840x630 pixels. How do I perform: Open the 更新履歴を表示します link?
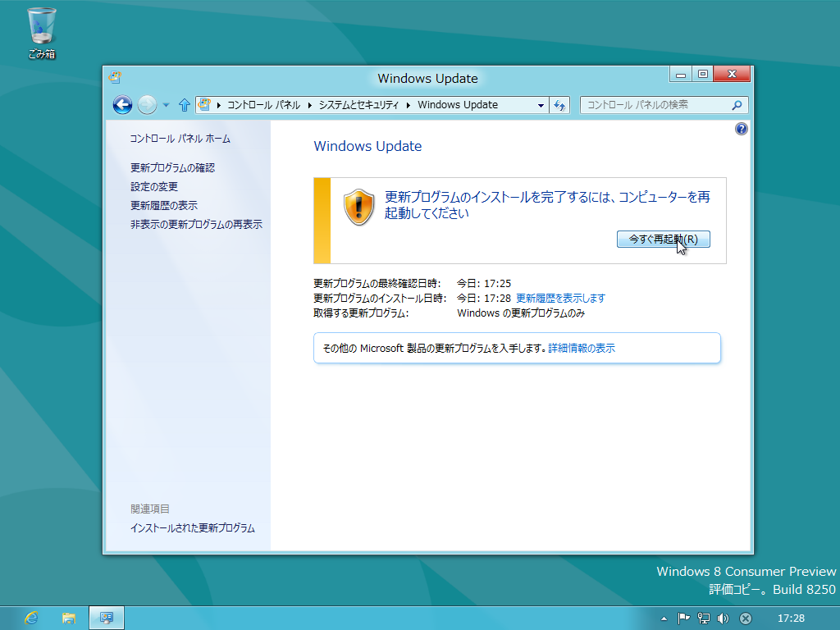point(560,298)
